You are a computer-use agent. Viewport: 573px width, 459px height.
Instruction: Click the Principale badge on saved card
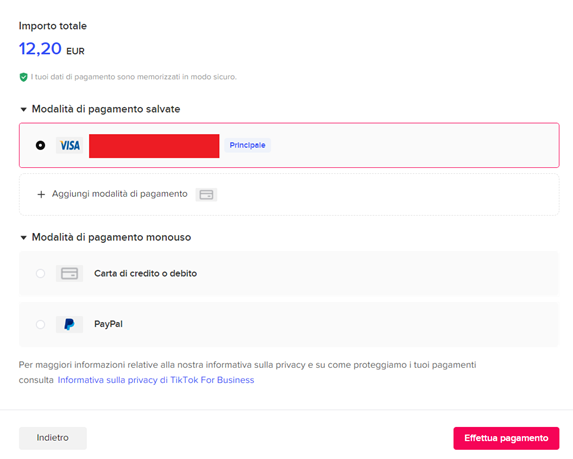247,145
